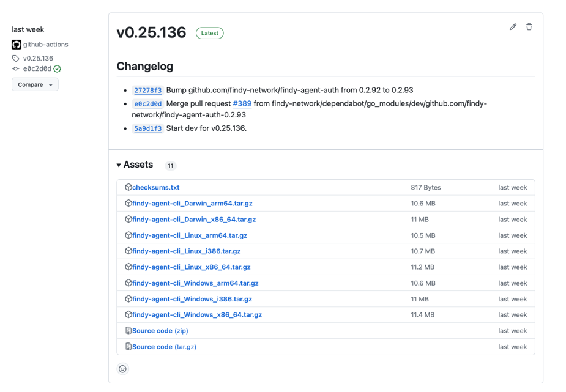Click package icon beside Linux_i386 asset
The height and width of the screenshot is (392, 566).
(128, 251)
